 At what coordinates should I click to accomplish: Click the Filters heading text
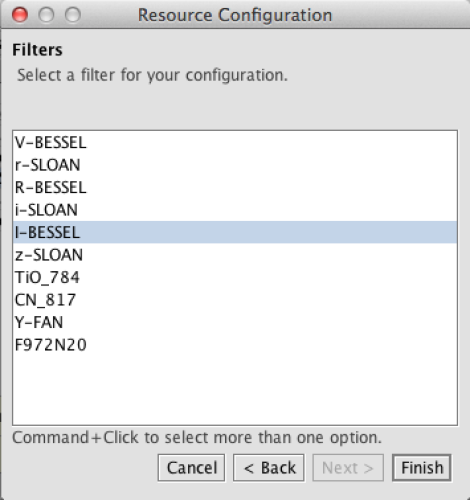pyautogui.click(x=37, y=50)
